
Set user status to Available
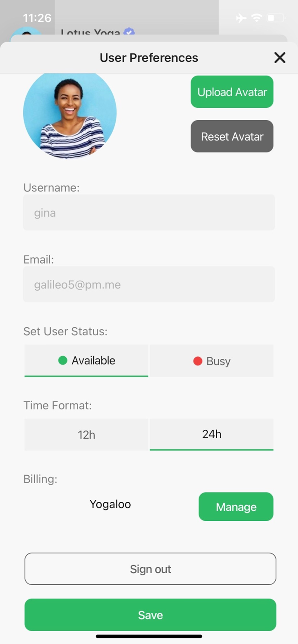coord(86,361)
